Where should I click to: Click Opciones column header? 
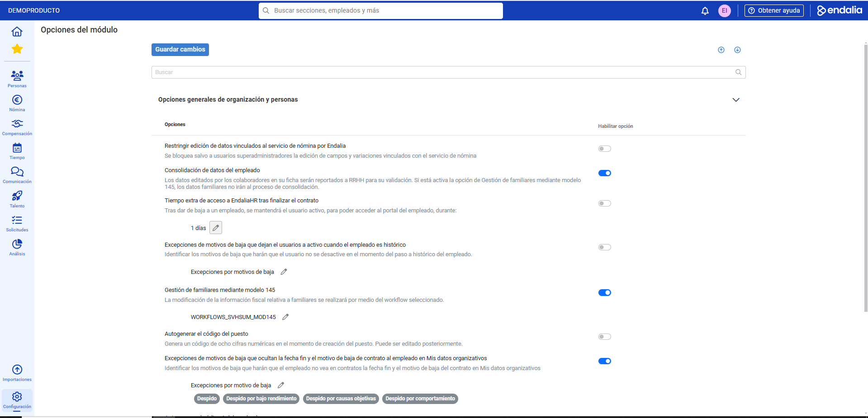coord(175,124)
